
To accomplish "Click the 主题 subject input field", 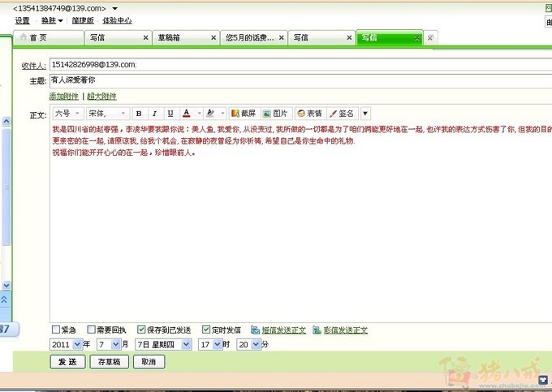I will (300, 80).
